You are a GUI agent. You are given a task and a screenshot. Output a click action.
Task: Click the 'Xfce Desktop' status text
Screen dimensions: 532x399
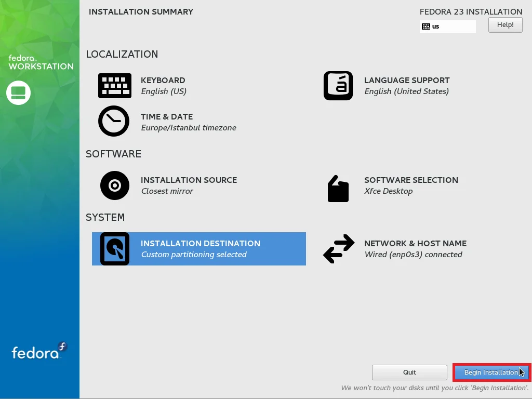click(x=389, y=191)
